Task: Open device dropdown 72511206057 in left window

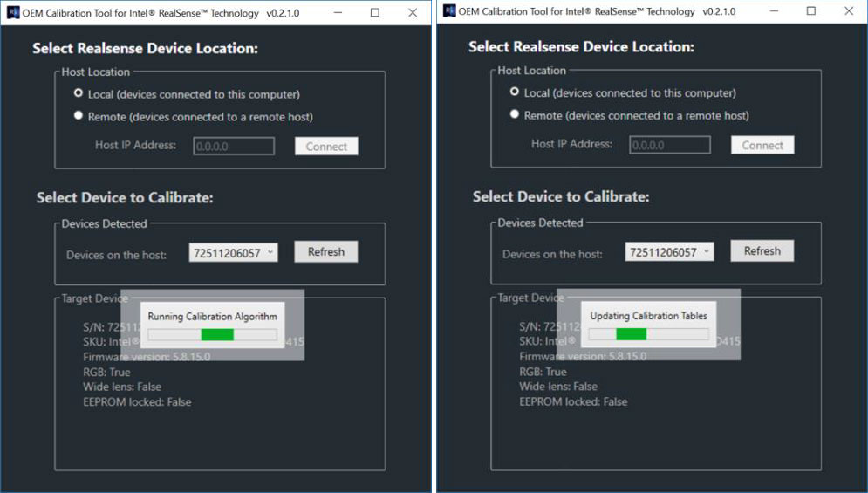Action: 233,253
